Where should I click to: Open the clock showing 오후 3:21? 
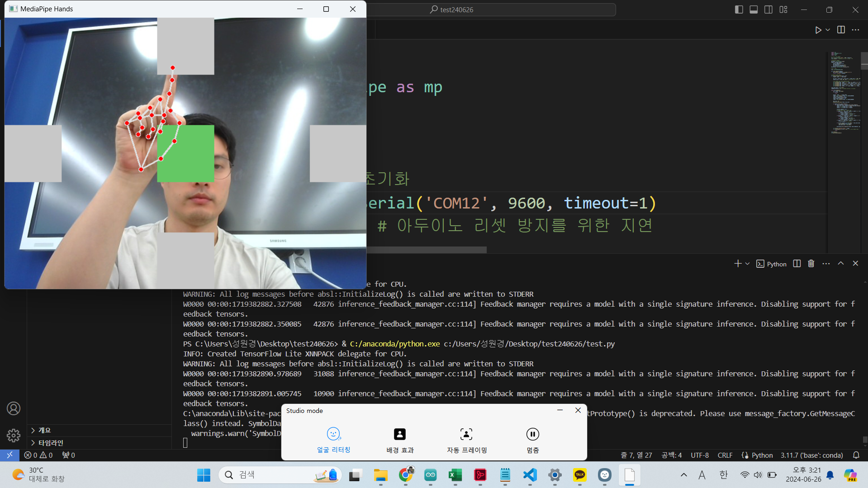point(803,475)
